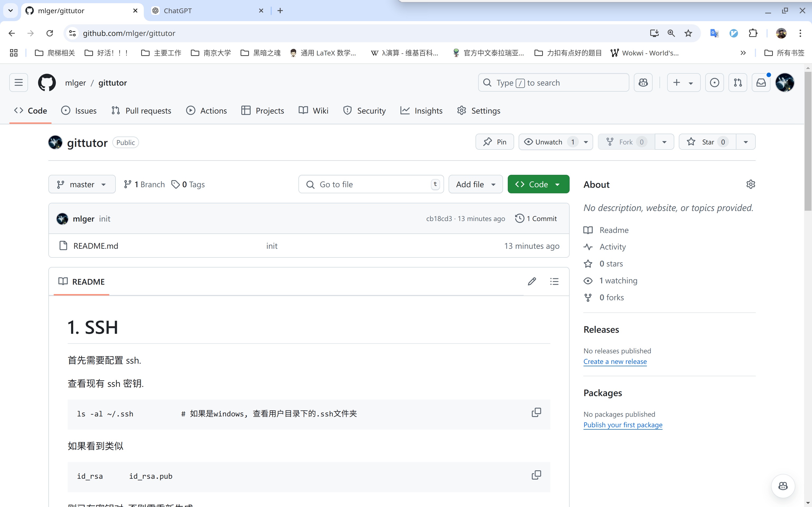Click the issues icon in header

pos(714,82)
